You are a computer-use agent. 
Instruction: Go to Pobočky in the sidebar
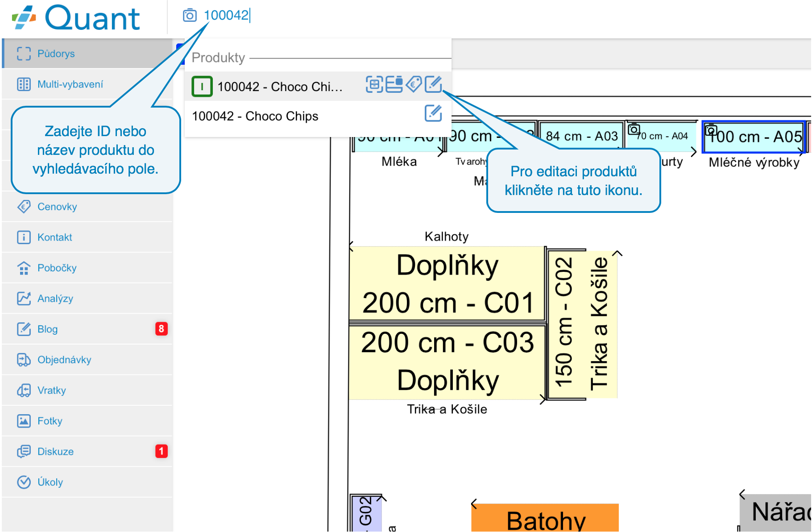tap(87, 268)
